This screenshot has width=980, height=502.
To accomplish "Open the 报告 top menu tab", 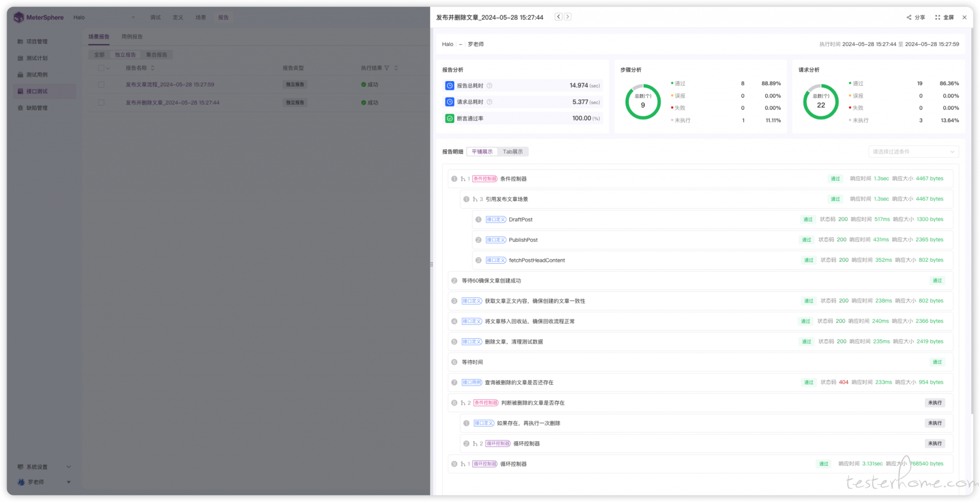I will [224, 17].
